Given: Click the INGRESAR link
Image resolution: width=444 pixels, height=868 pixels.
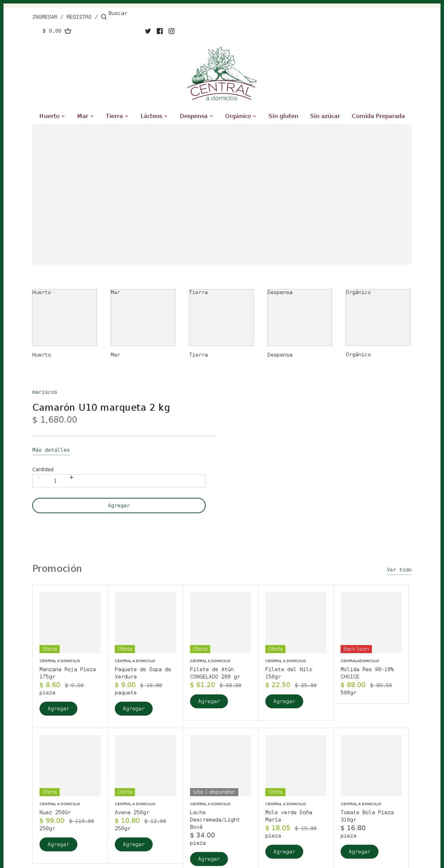Looking at the screenshot, I should (45, 17).
